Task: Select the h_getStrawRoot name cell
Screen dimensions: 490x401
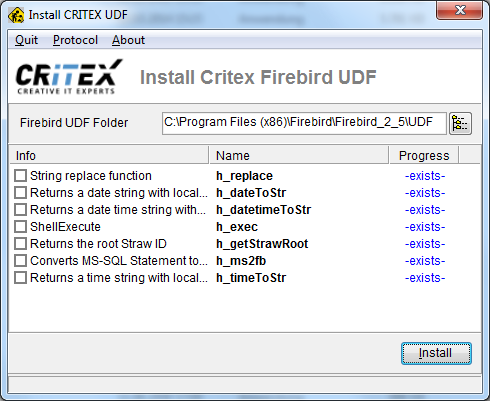Action: (x=262, y=244)
